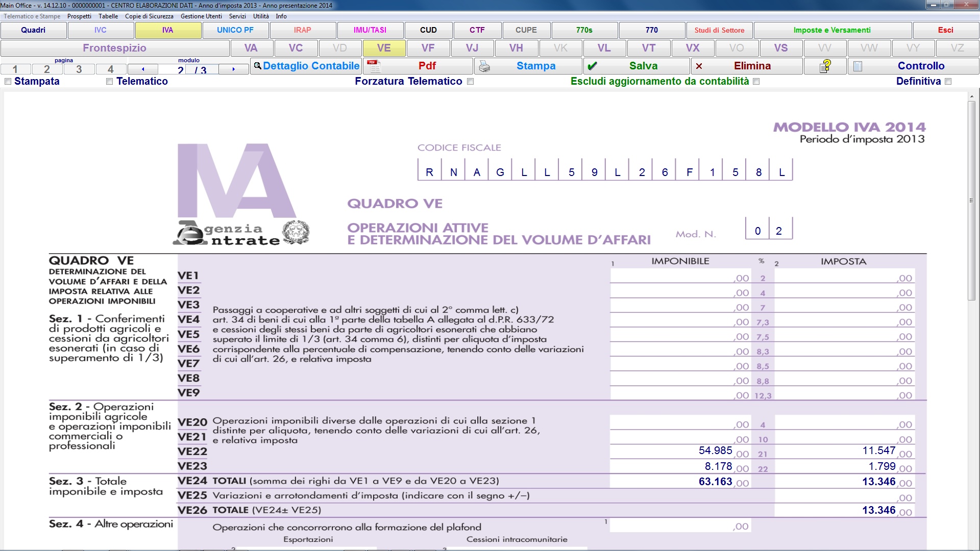980x551 pixels.
Task: Switch to quadro VF
Action: click(428, 48)
